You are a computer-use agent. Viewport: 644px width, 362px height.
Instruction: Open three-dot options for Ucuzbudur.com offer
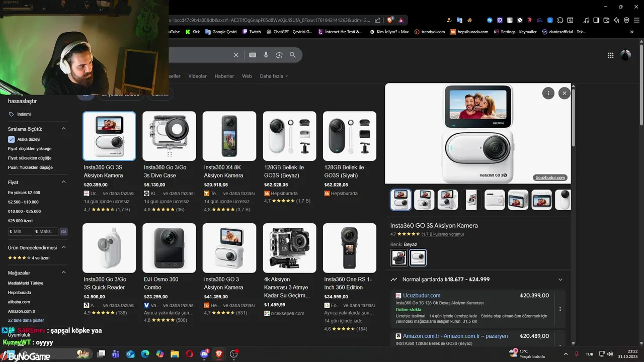coord(560,309)
